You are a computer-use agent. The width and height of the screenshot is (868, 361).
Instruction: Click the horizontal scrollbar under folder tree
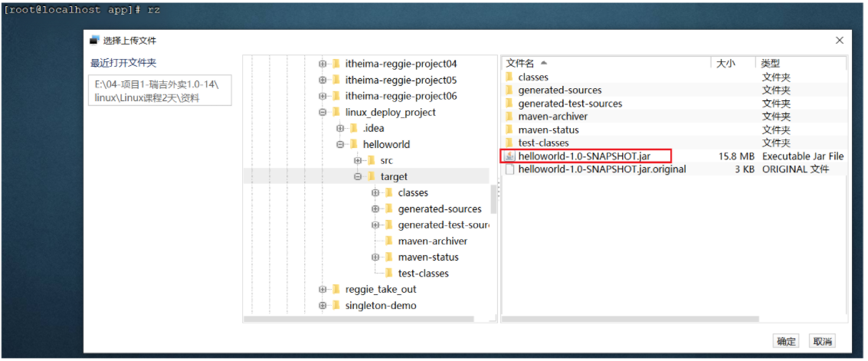pos(359,319)
